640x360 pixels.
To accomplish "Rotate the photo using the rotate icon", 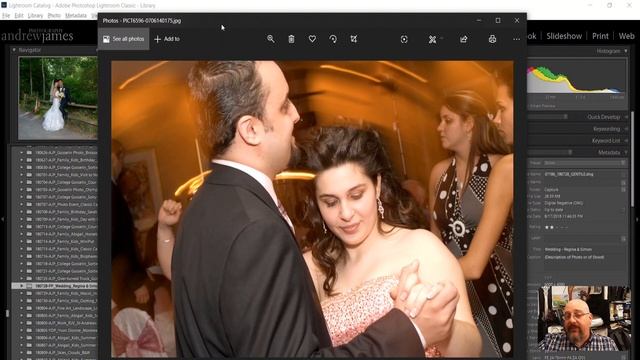I will tap(333, 39).
